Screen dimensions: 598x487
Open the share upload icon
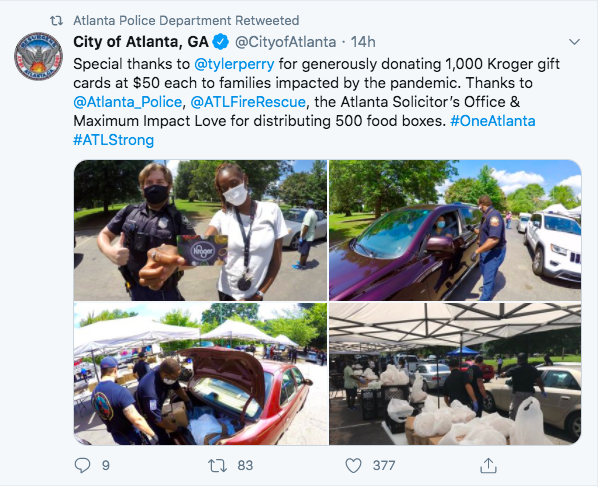(488, 465)
